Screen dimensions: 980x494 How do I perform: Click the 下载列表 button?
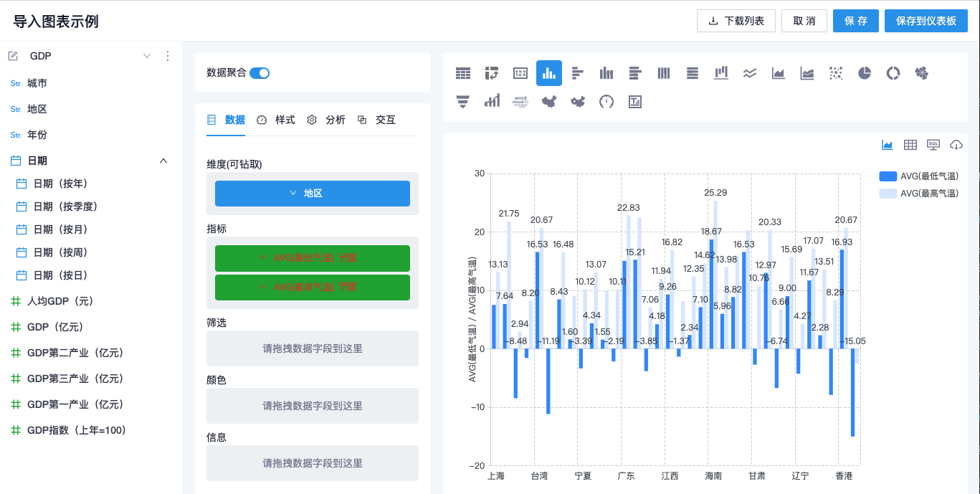[736, 21]
